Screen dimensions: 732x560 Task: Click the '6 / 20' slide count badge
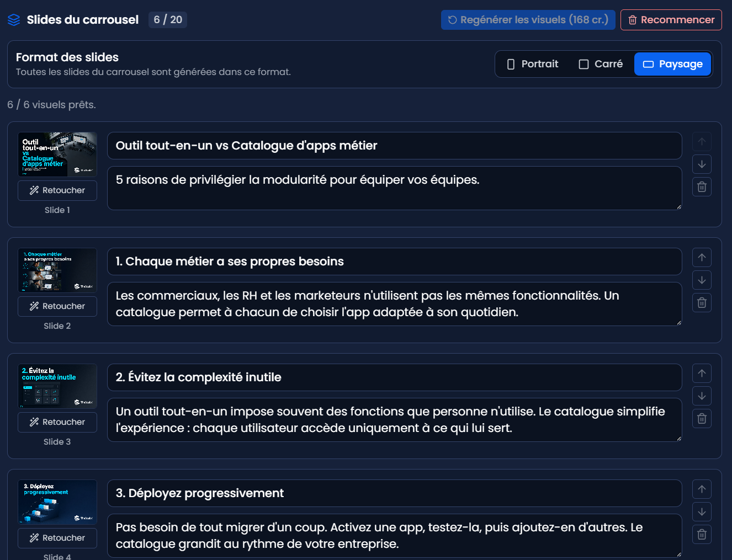(168, 20)
